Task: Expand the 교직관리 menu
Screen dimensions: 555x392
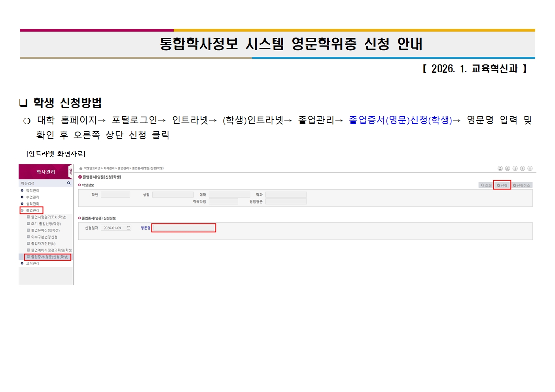Action: [32, 264]
